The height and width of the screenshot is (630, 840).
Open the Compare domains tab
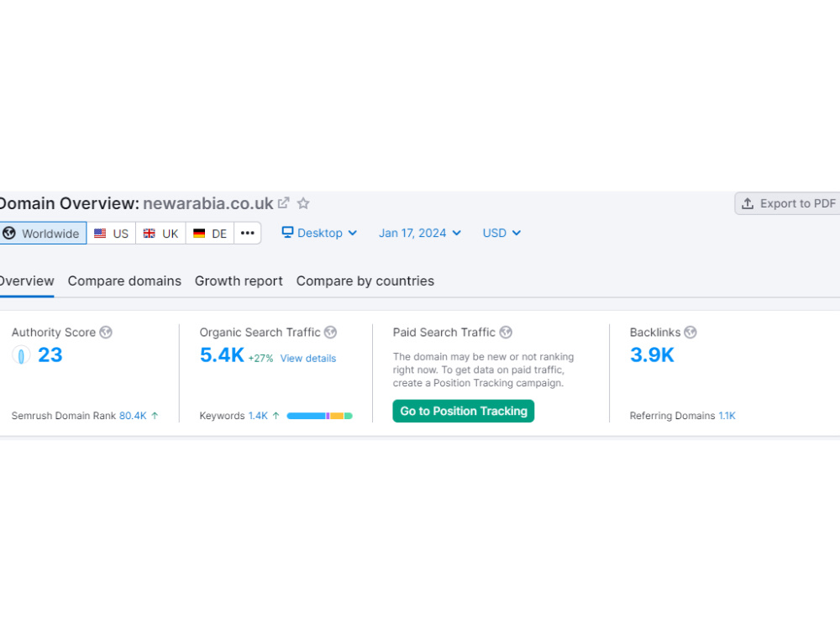[x=124, y=281]
